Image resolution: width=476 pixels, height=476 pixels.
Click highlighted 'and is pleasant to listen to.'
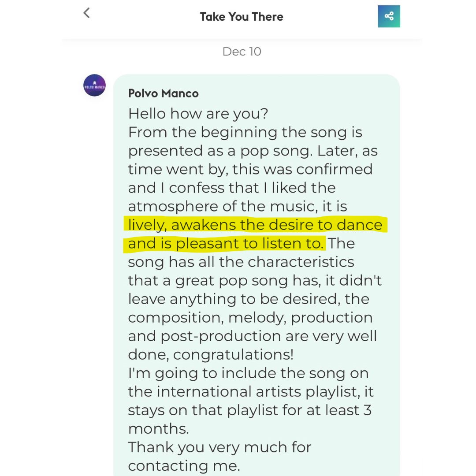point(226,243)
